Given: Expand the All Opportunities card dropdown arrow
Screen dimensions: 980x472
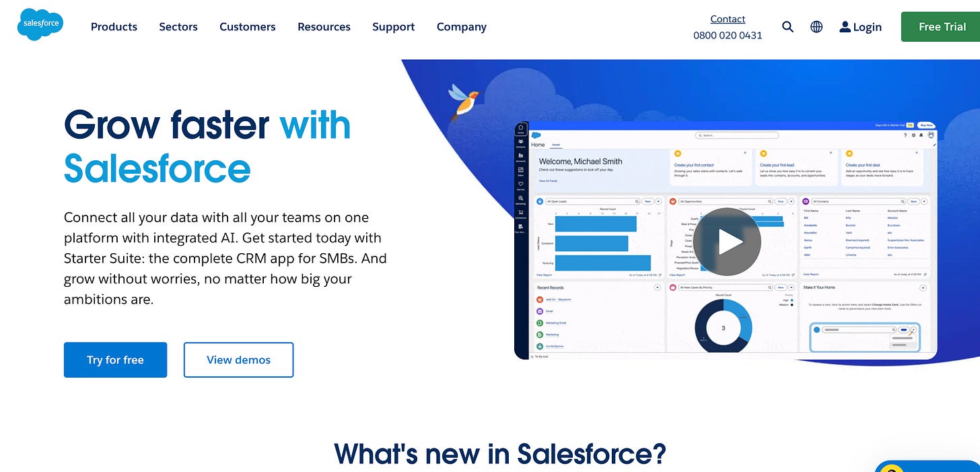Looking at the screenshot, I should coord(791,201).
